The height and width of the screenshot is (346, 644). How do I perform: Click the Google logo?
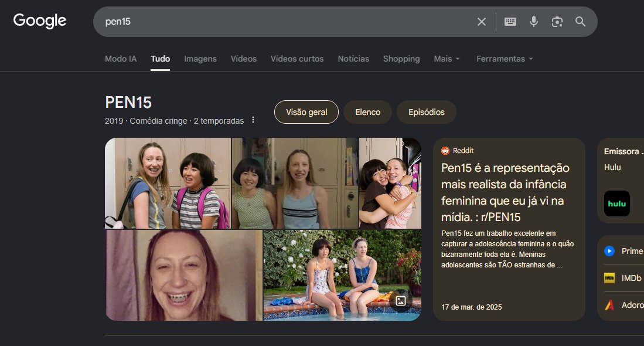pyautogui.click(x=39, y=21)
